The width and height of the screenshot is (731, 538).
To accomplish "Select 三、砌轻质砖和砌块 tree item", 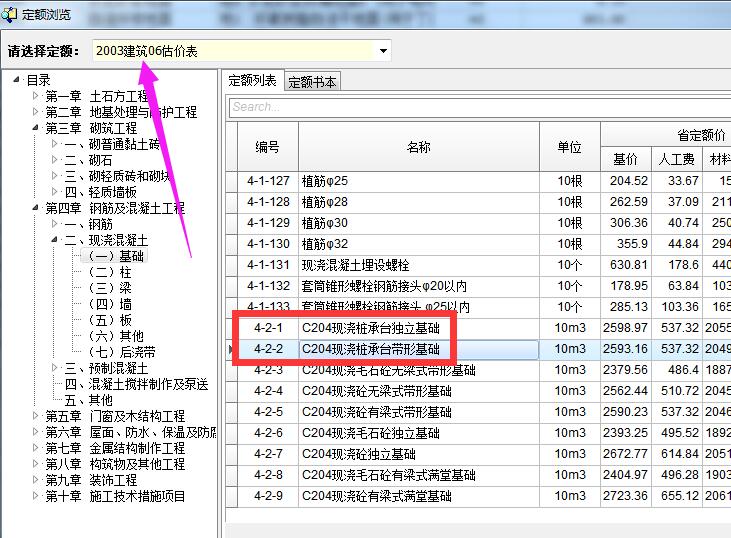I will click(x=117, y=176).
